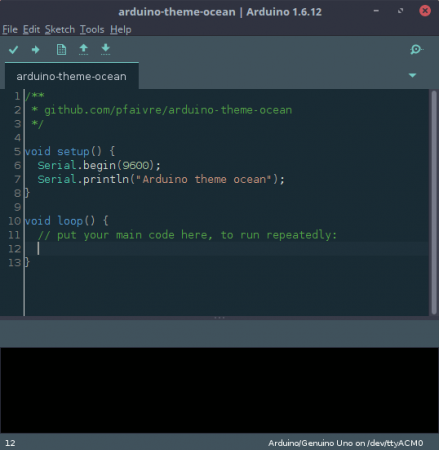Image resolution: width=439 pixels, height=450 pixels.
Task: Click the divider handle above the console
Action: point(219,318)
